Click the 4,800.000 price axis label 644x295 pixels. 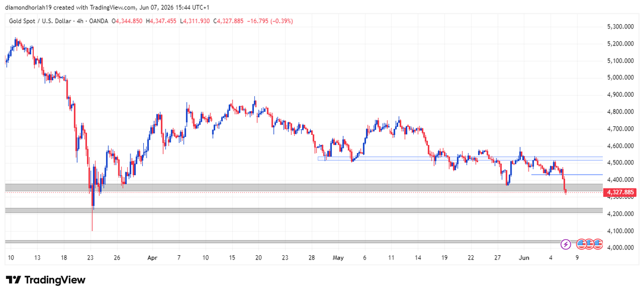(x=621, y=112)
